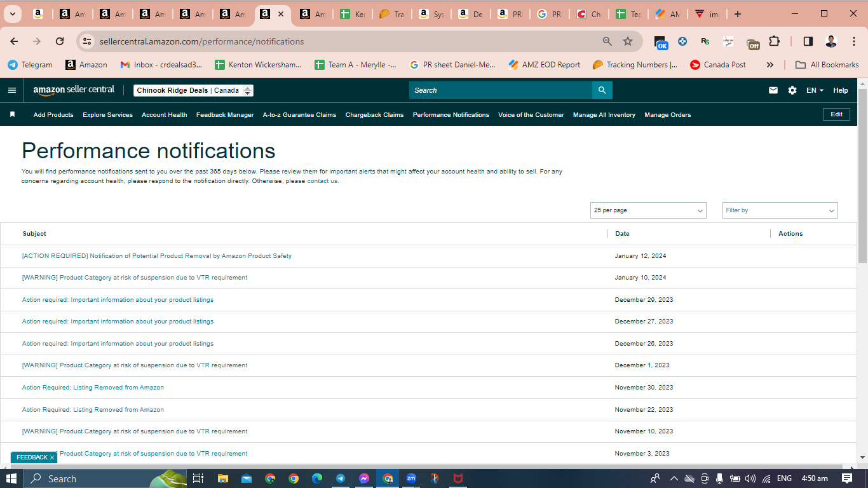Go back using the browser back arrow
Viewport: 868px width, 488px height.
pyautogui.click(x=14, y=41)
